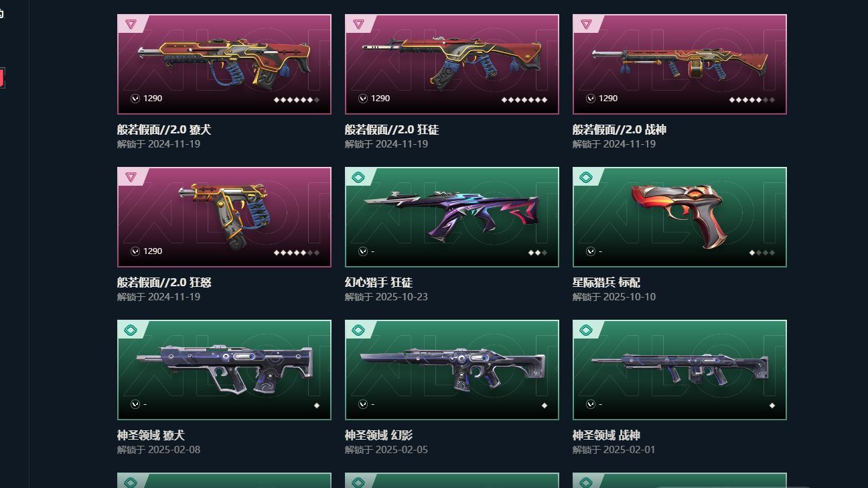The width and height of the screenshot is (868, 488).
Task: Open the 般若假面//2.0 獠犬 skin thumbnail
Action: click(224, 64)
